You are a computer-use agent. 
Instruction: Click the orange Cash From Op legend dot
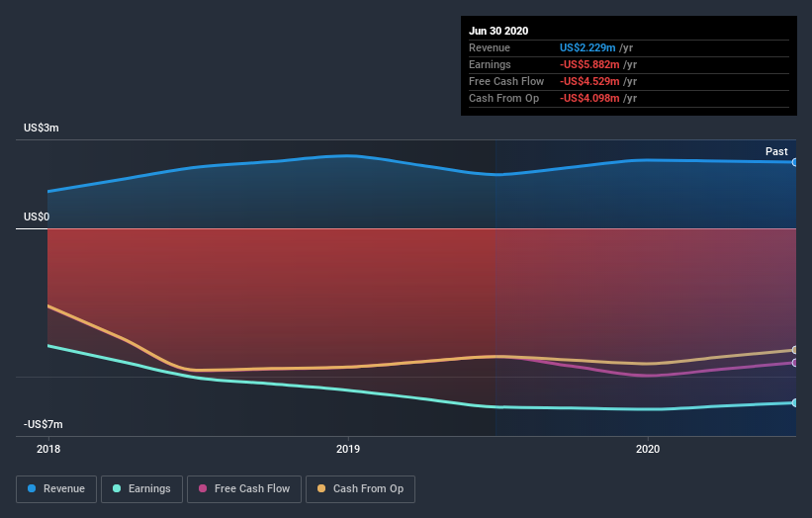click(321, 488)
